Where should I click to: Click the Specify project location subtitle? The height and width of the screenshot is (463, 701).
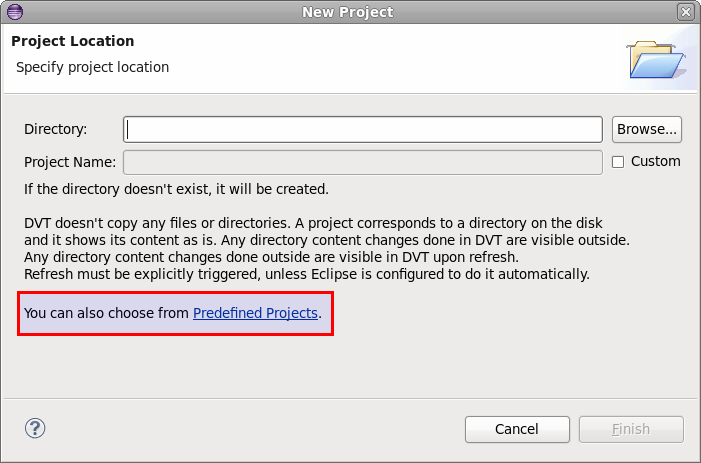pyautogui.click(x=92, y=67)
